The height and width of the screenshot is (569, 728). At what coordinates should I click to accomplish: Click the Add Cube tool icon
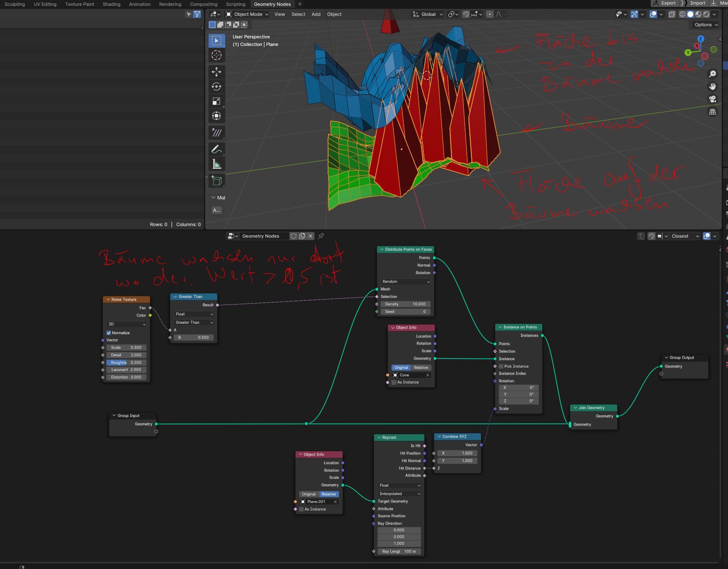(x=216, y=180)
